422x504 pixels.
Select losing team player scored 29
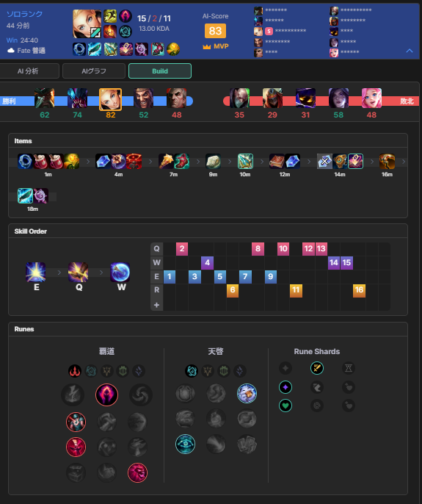272,98
